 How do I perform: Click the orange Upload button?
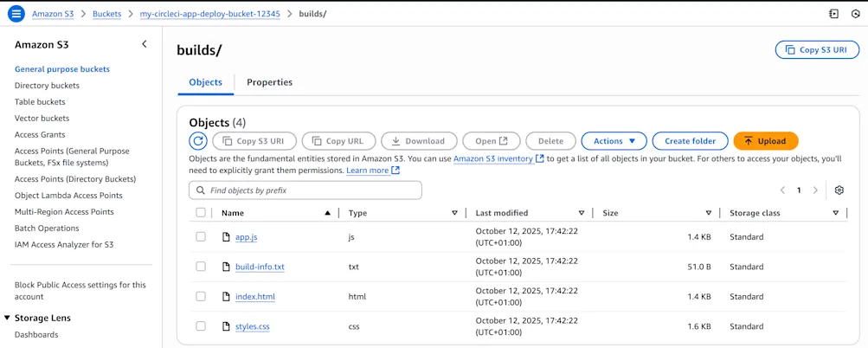click(765, 141)
